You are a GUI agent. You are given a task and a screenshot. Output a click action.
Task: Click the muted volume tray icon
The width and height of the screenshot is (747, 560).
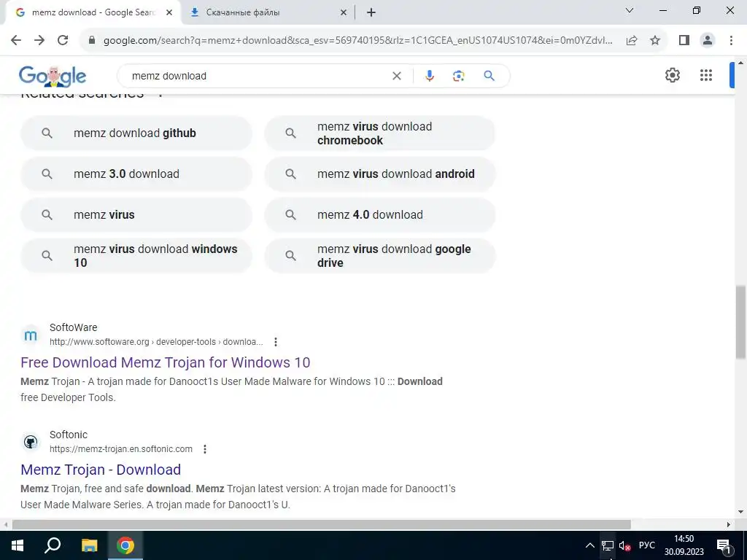[624, 545]
